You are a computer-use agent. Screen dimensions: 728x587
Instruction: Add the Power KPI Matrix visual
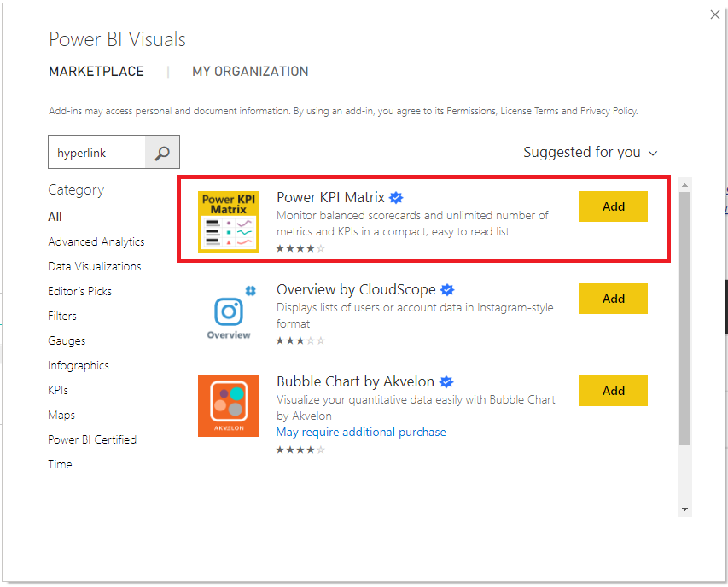614,206
